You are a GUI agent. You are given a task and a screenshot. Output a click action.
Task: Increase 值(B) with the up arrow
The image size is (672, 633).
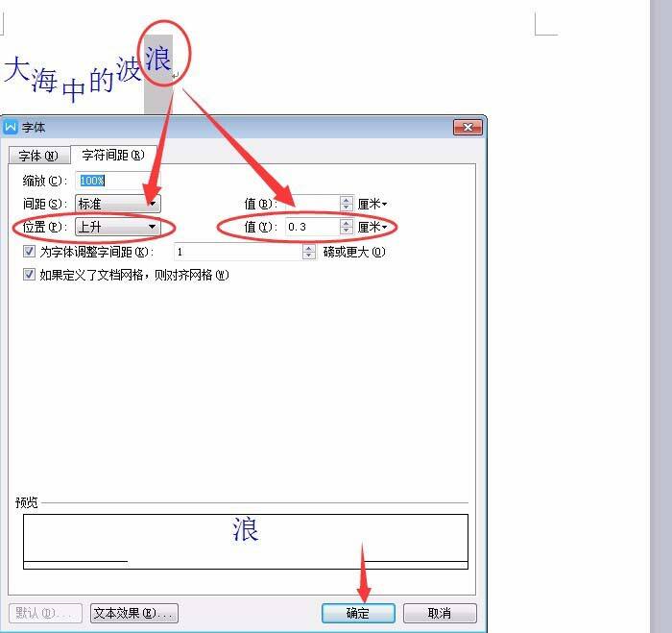347,200
